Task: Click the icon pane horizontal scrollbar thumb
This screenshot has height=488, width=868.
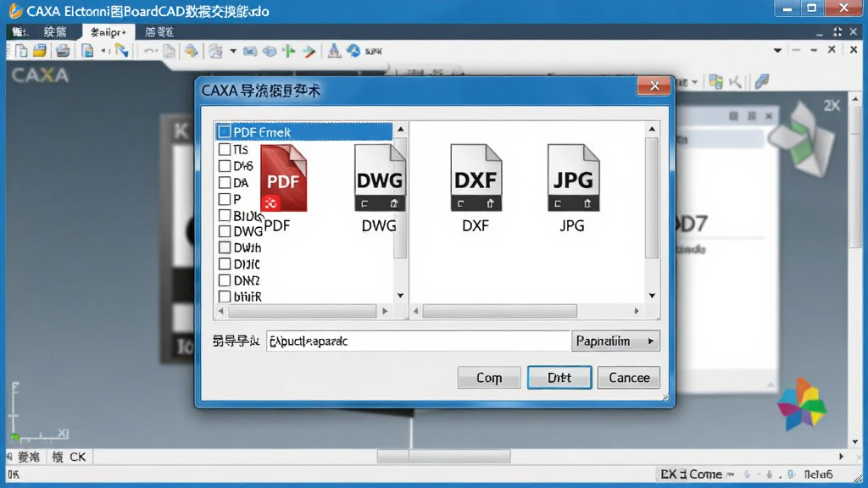Action: point(499,311)
